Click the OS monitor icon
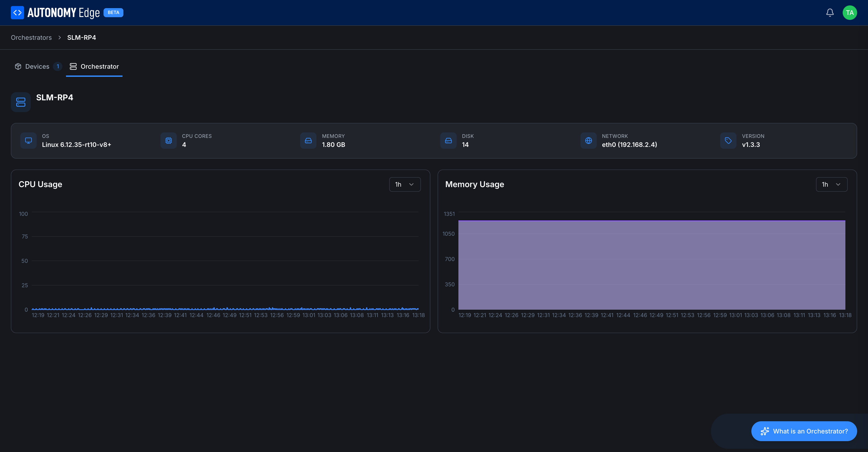 [29, 140]
